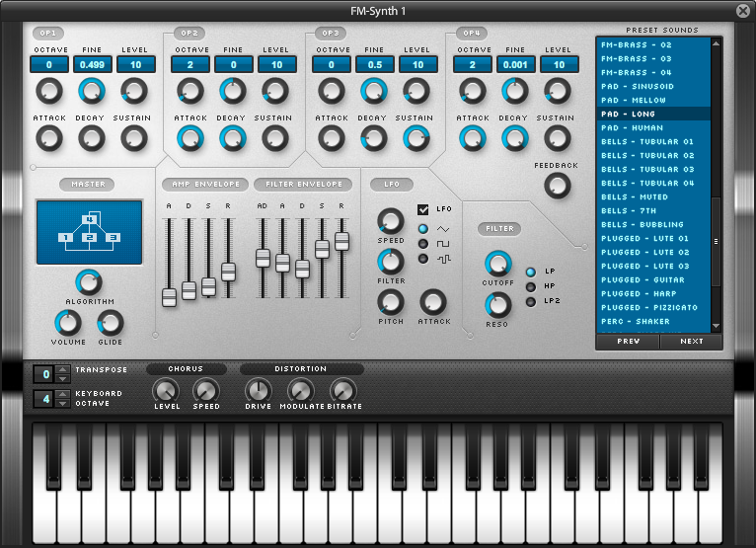Click the OP4 Level knob
This screenshot has width=756, height=548.
[558, 91]
